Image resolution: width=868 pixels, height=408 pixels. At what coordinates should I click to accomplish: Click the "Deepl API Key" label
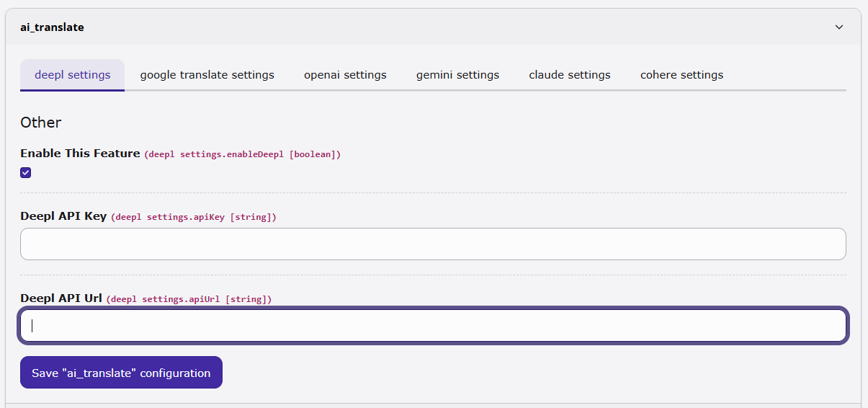tap(63, 216)
